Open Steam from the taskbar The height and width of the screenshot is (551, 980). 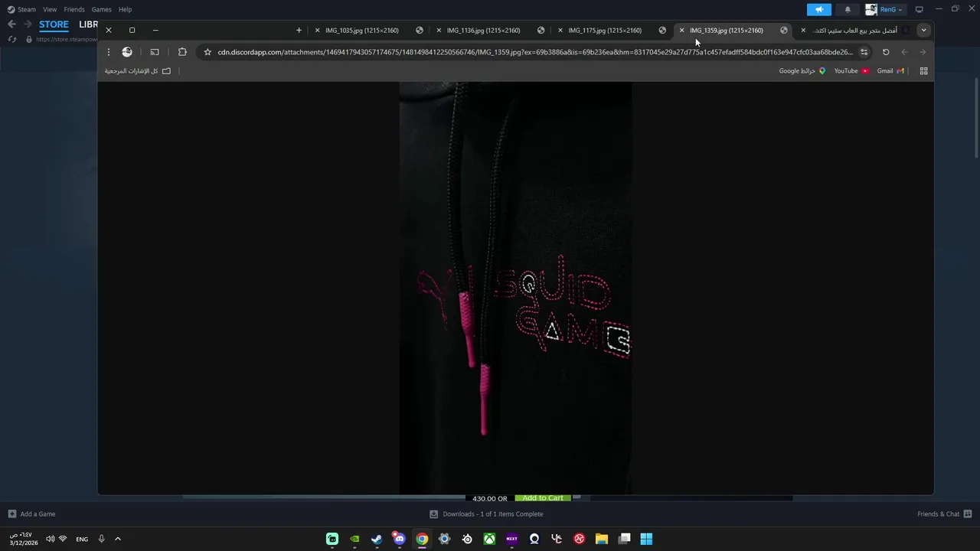377,539
